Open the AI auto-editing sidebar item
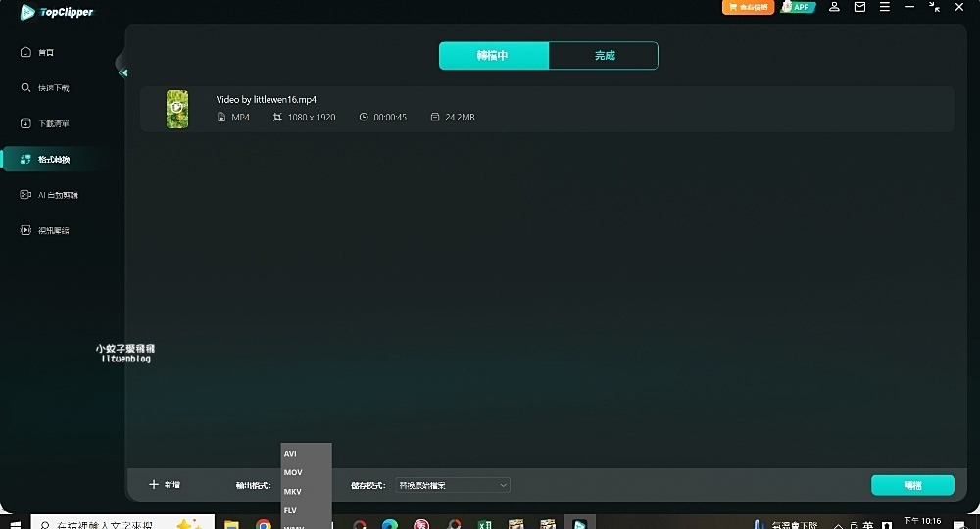The height and width of the screenshot is (529, 980). pyautogui.click(x=49, y=194)
